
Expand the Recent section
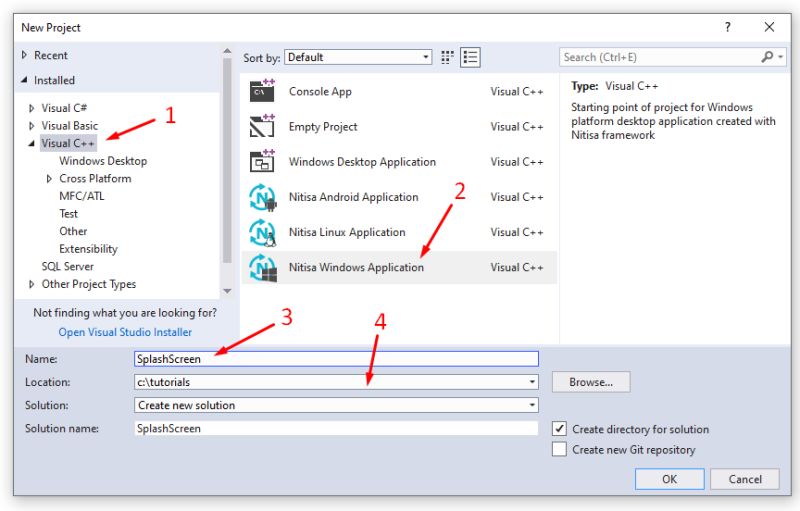coord(24,55)
